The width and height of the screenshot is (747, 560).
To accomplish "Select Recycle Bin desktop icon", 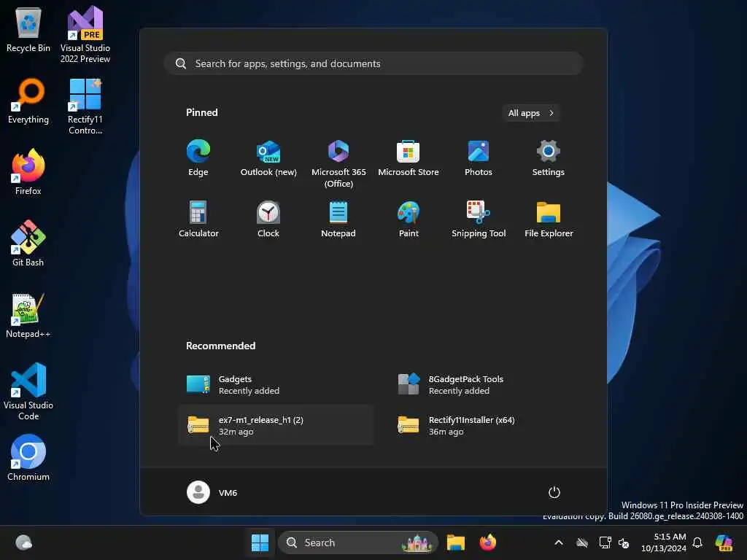I will pyautogui.click(x=28, y=29).
